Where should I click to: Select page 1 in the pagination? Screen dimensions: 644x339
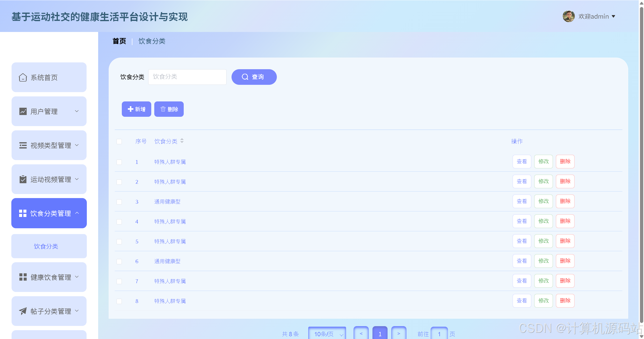[380, 333]
